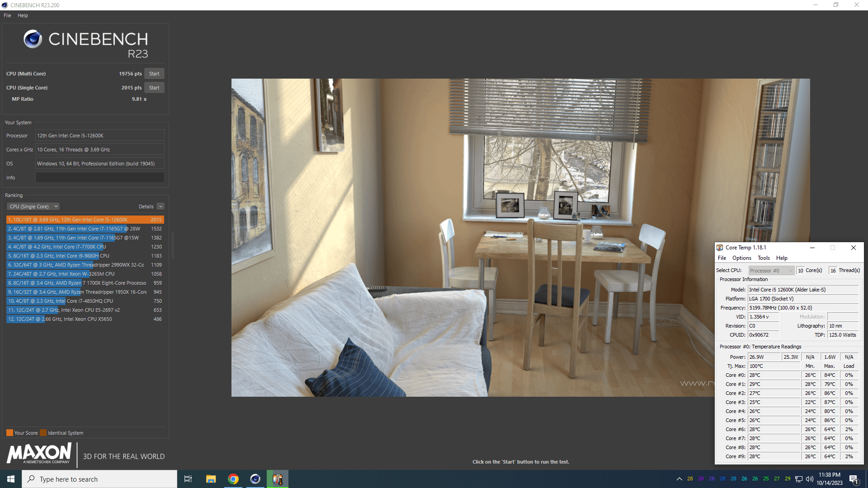This screenshot has width=868, height=488.
Task: Open the File menu in Cinebench
Action: (x=7, y=15)
